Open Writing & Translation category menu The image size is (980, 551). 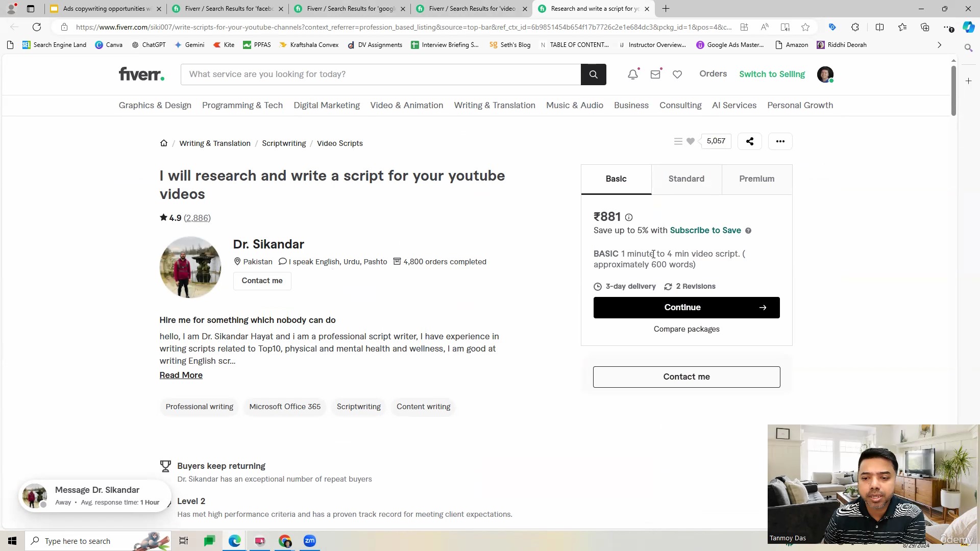(x=495, y=105)
